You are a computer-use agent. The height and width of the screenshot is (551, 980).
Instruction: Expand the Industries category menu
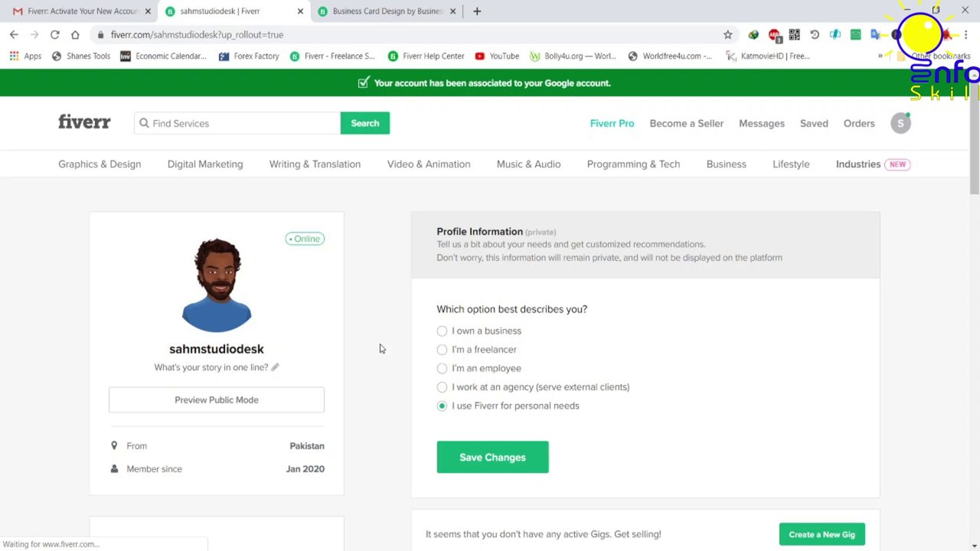click(858, 164)
